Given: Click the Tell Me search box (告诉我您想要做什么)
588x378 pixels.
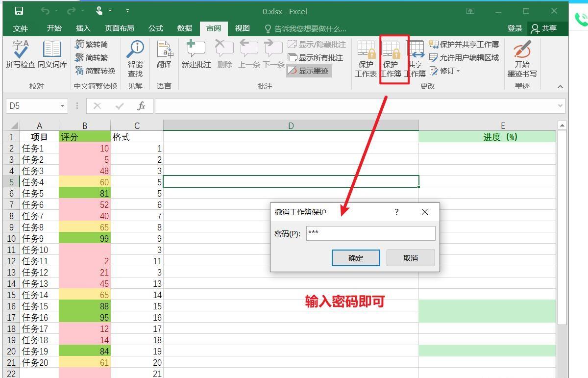Looking at the screenshot, I should tap(305, 28).
